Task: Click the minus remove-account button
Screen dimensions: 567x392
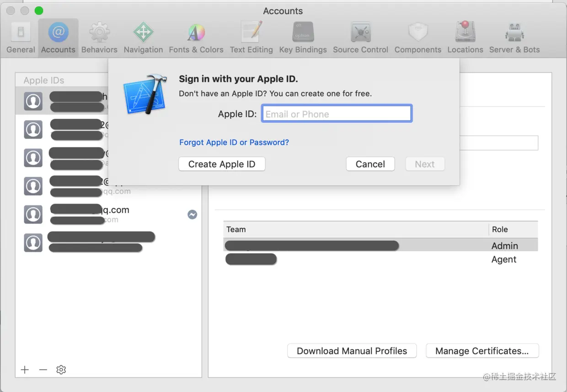Action: point(43,370)
